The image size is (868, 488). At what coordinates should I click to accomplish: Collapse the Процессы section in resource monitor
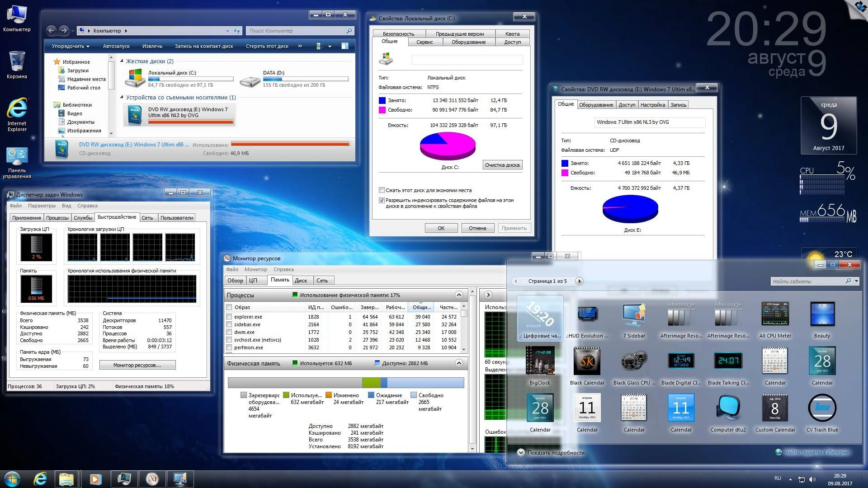pyautogui.click(x=459, y=295)
